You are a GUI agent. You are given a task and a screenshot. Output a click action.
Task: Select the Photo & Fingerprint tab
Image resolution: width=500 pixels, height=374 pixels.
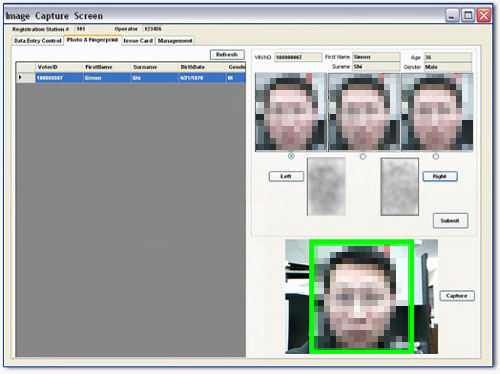(92, 40)
